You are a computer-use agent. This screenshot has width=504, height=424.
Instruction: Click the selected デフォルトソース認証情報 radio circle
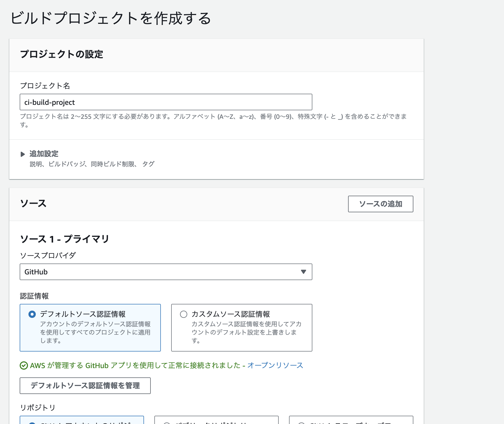(32, 314)
